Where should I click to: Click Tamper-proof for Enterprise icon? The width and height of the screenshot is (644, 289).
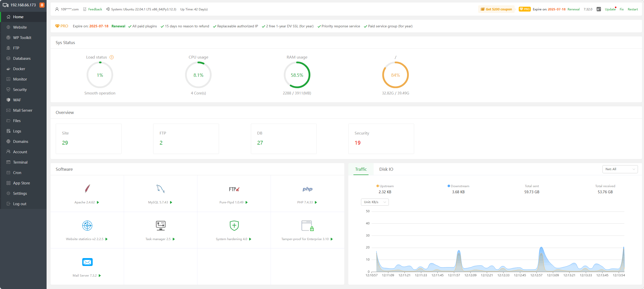click(x=307, y=225)
